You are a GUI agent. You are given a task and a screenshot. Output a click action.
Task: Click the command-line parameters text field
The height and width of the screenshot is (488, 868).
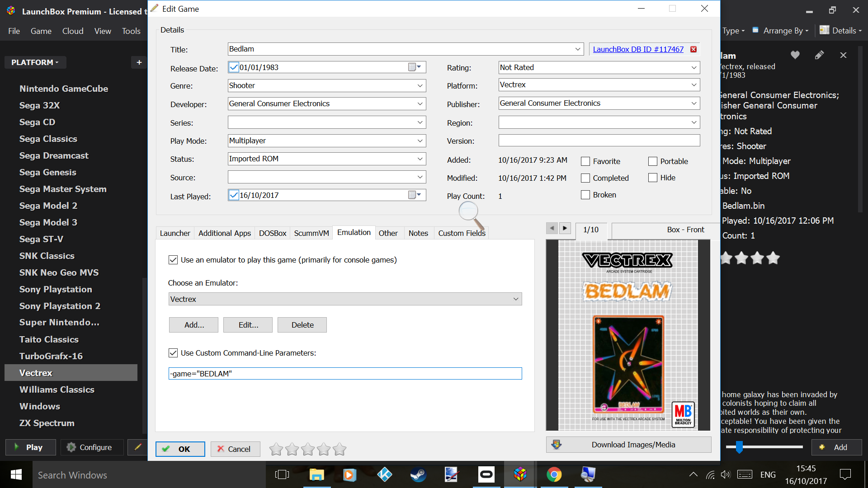(345, 374)
